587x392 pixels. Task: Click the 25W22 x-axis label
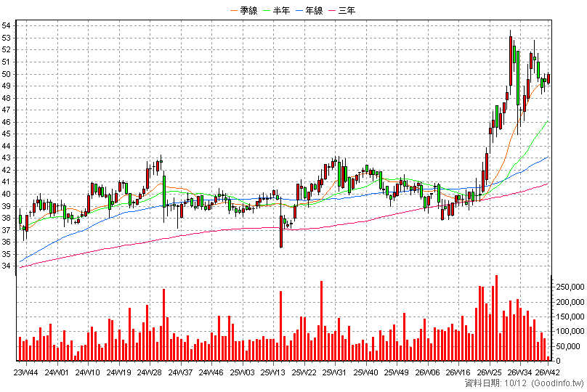tap(304, 372)
